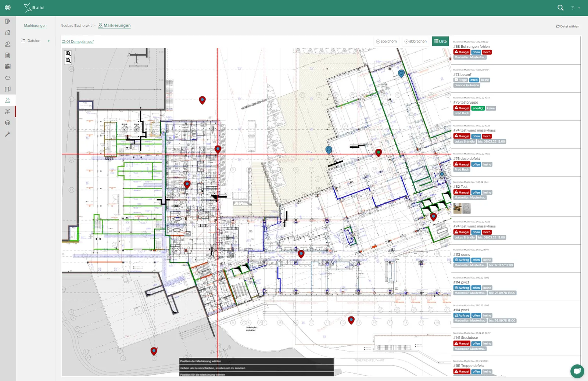Click the bis: 17.01.77 17:00 deadline tag
Screen dimensions: 588x381
click(501, 265)
